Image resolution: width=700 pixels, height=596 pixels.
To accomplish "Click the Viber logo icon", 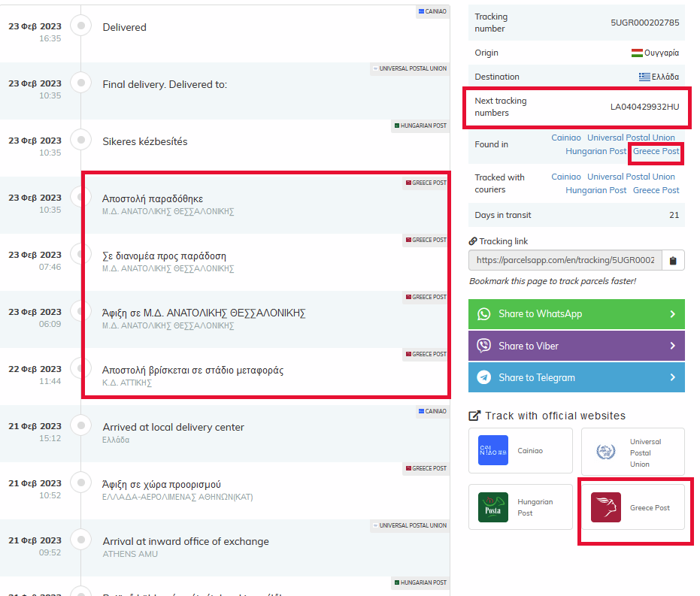I will (x=483, y=346).
